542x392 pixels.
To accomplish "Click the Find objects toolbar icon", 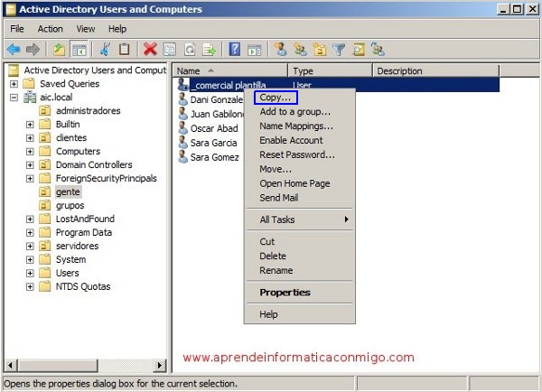I will pos(359,50).
